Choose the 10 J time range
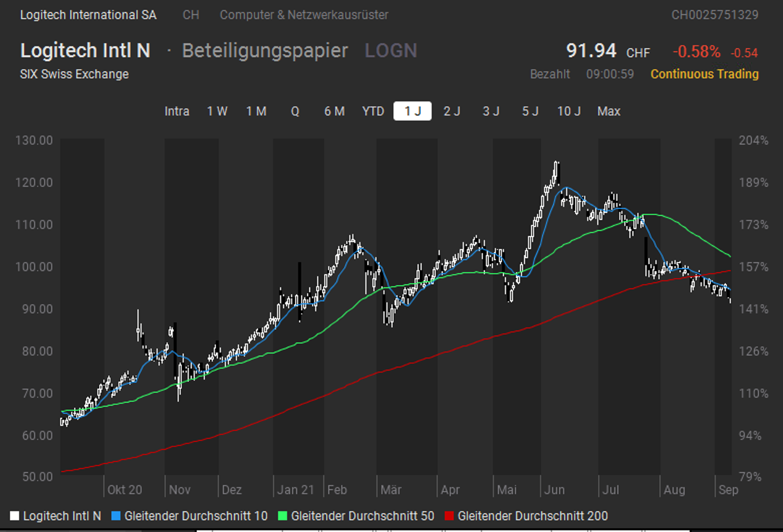783x532 pixels. [569, 111]
